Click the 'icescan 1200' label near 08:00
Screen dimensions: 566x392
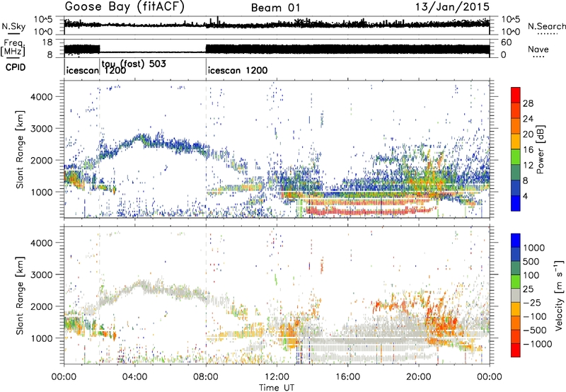(238, 70)
